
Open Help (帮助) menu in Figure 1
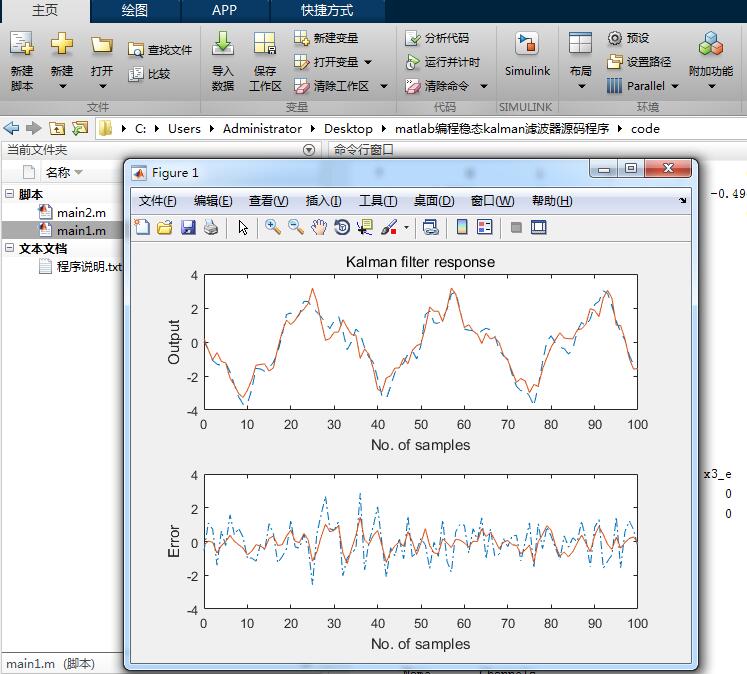pos(552,201)
